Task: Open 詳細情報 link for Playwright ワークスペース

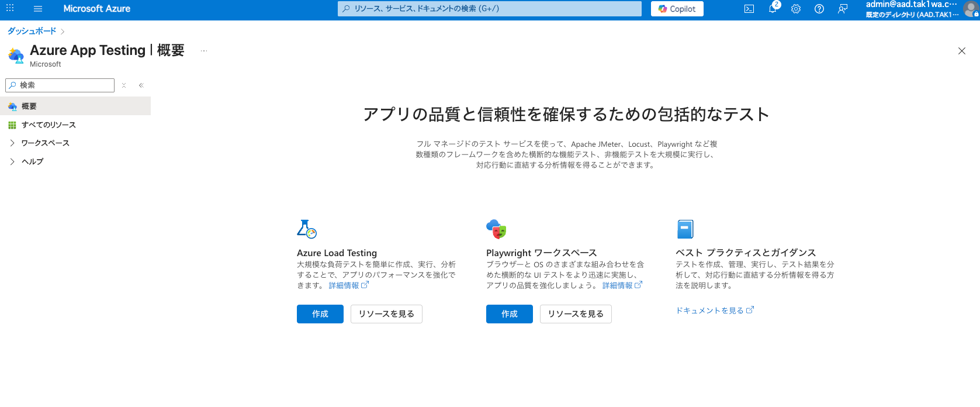Action: tap(622, 285)
